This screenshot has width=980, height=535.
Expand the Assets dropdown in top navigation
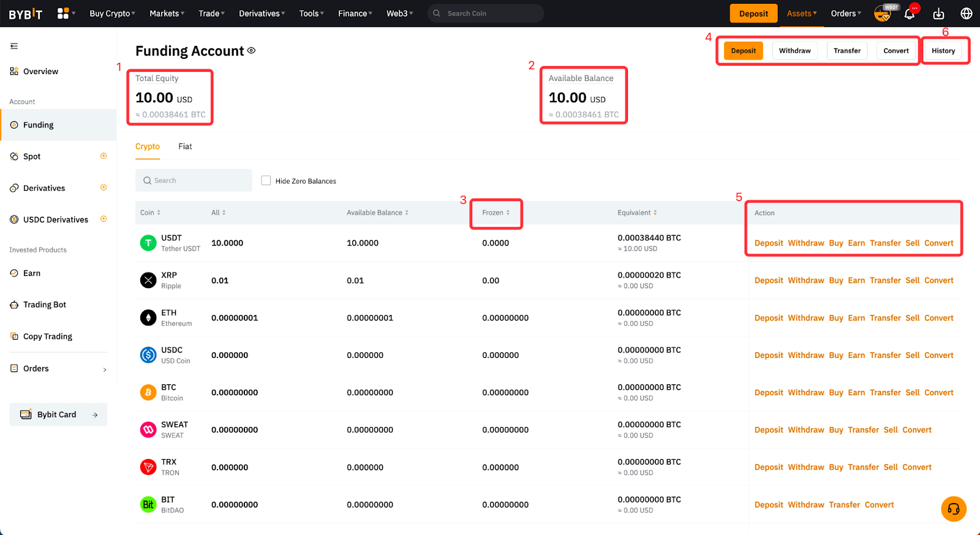tap(802, 13)
